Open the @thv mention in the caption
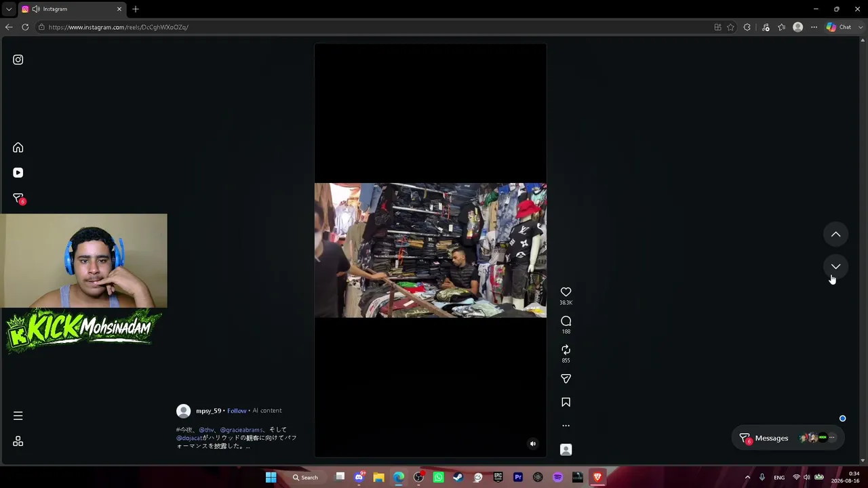 206,430
